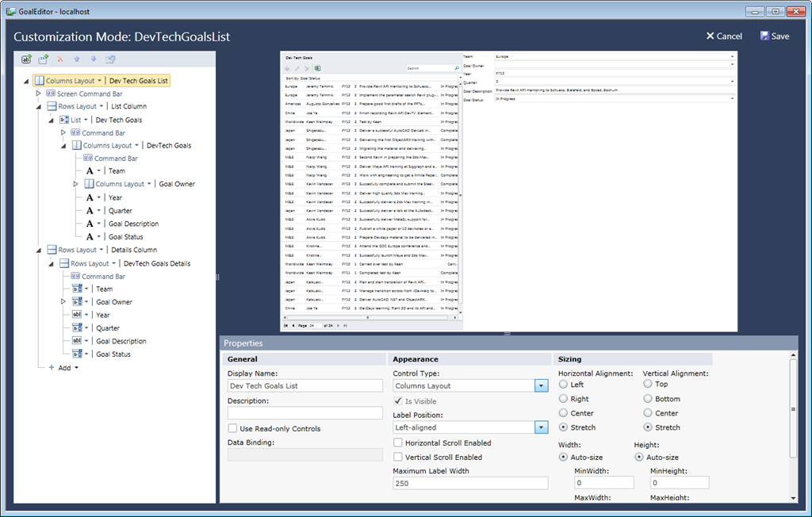812x517 pixels.
Task: Open the Add dropdown in the tree
Action: click(77, 368)
